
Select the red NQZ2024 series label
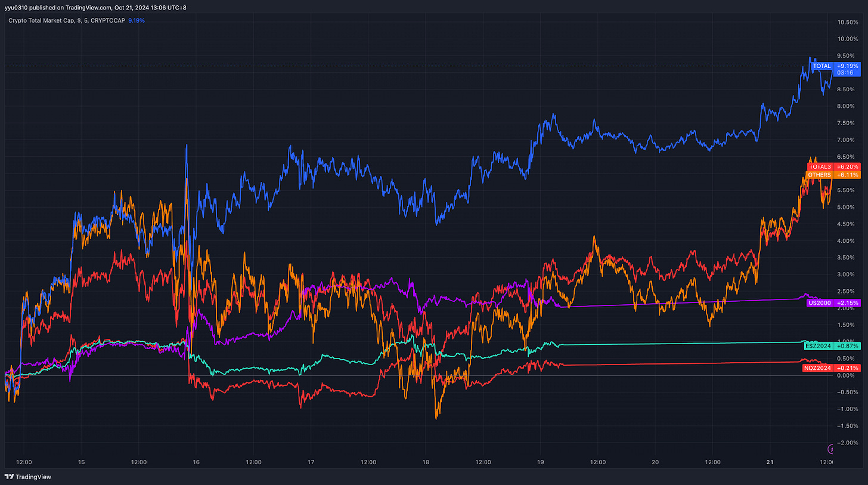point(819,368)
